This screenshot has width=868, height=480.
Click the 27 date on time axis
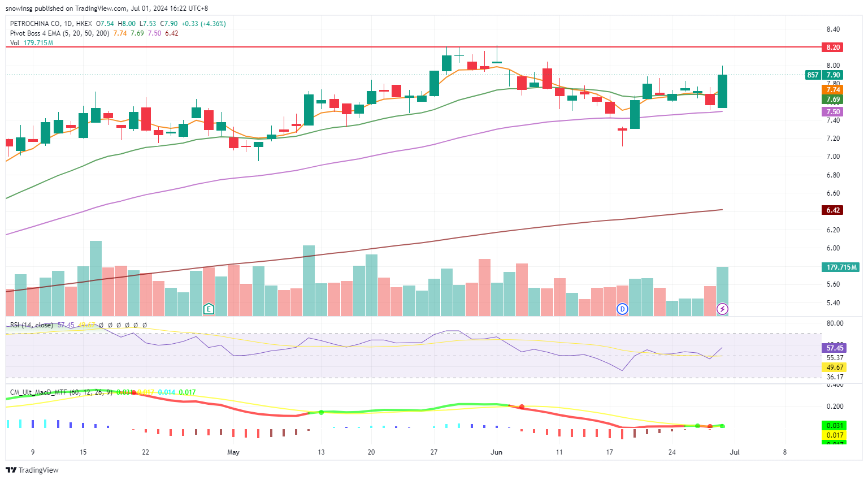click(434, 452)
